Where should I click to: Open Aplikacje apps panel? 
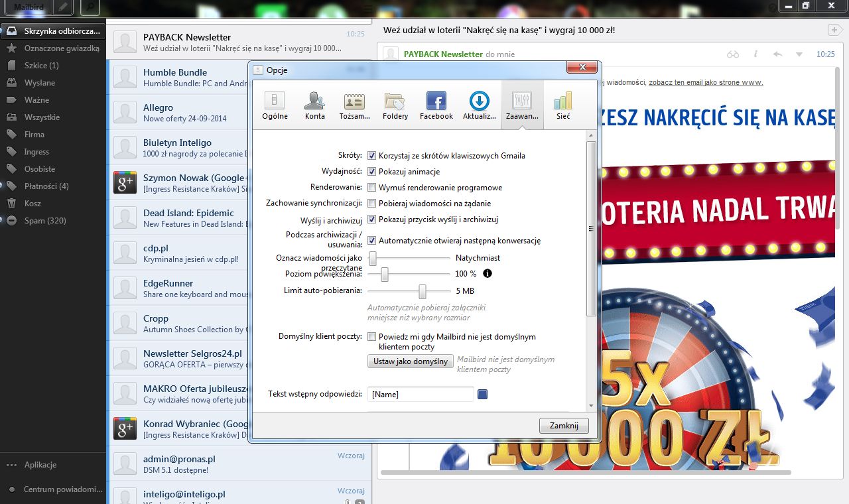(53, 465)
